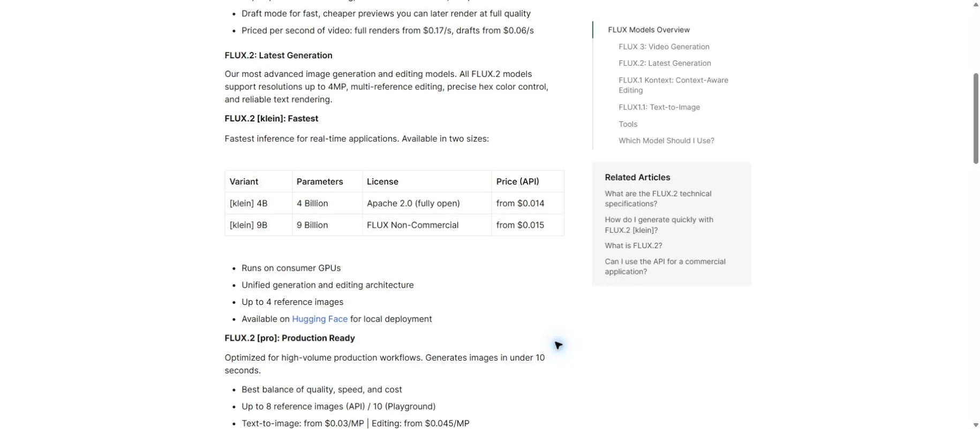Navigate to FLUX.2: Latest Generation in contents
Screen dimensions: 980x429
point(665,63)
